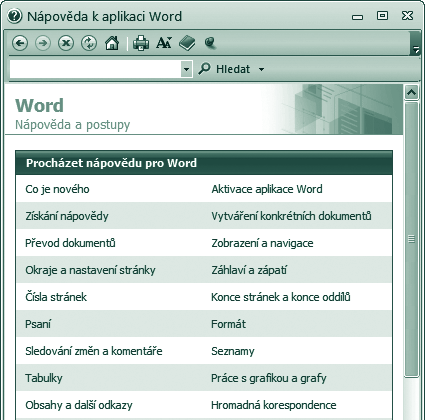Stop loading the help page
The width and height of the screenshot is (426, 420).
pos(66,43)
